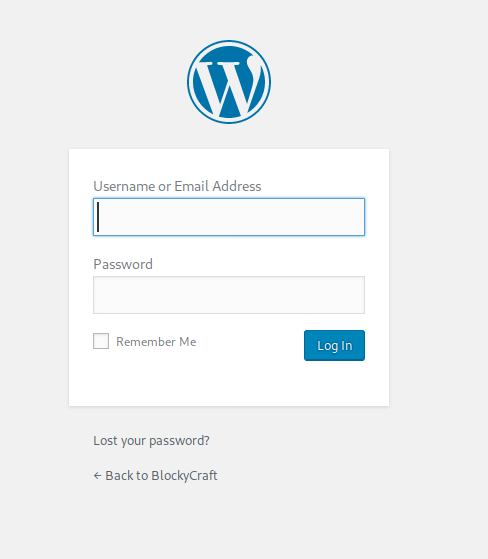This screenshot has height=559, width=488.
Task: Return to BlockyCraft site homepage link
Action: (155, 476)
